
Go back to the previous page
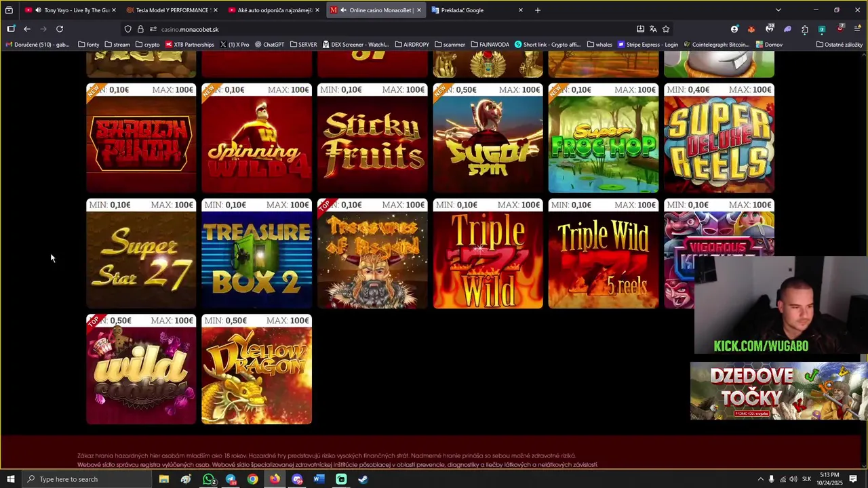(x=27, y=29)
